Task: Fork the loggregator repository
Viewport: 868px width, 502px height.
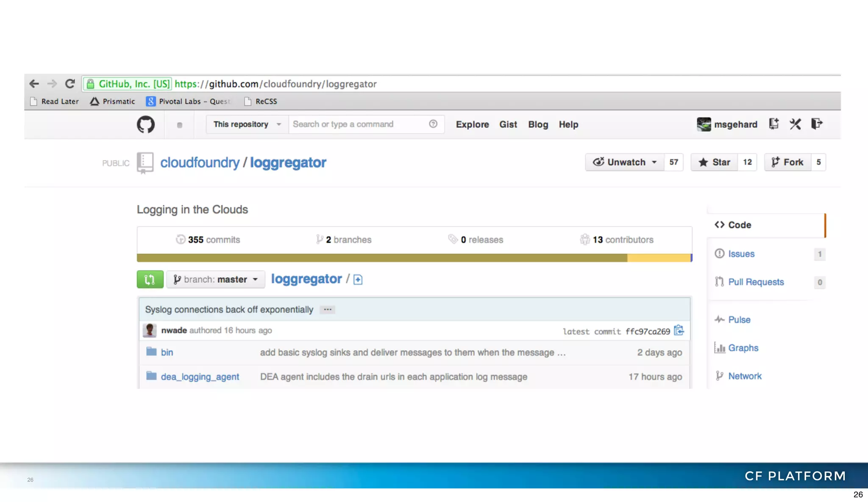Action: pos(788,162)
